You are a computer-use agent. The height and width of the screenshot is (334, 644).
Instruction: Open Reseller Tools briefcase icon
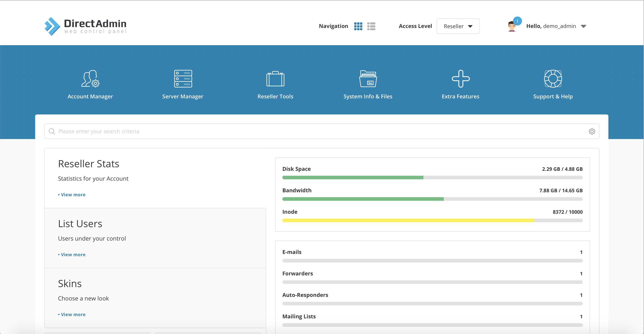tap(275, 78)
